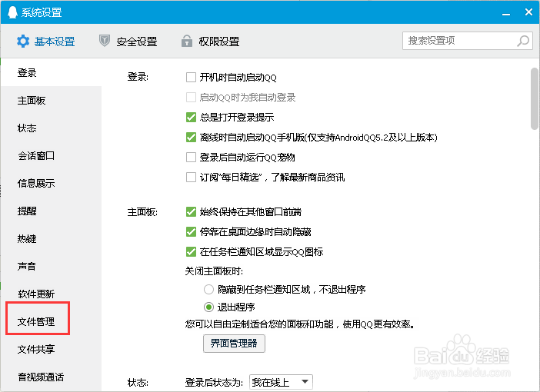Select 登录 in the sidebar
The image size is (540, 392).
pyautogui.click(x=51, y=72)
